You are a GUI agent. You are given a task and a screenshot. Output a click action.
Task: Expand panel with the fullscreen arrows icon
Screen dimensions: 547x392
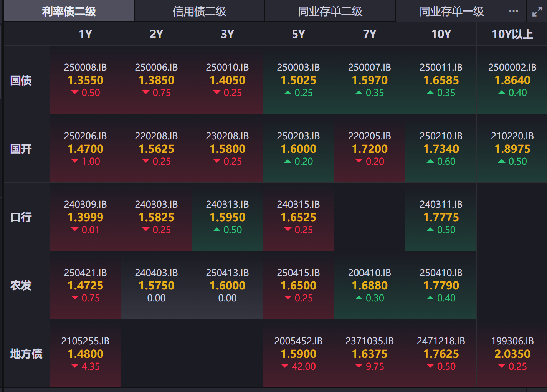coord(537,12)
